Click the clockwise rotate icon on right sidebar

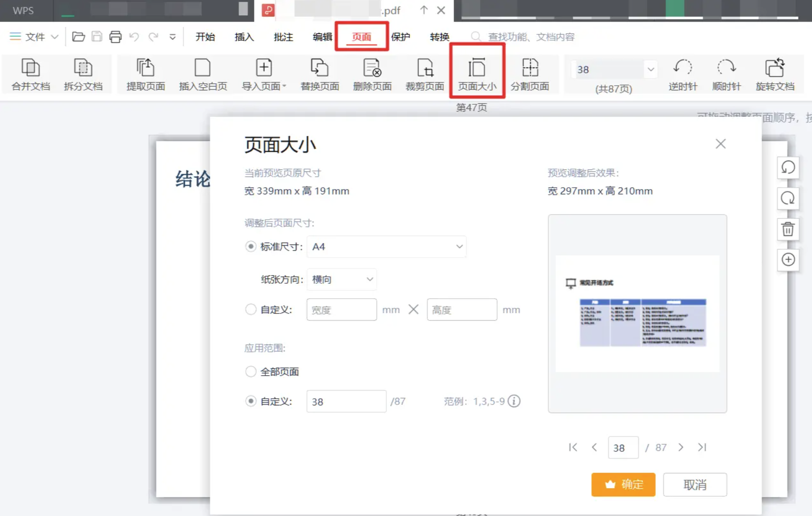[x=788, y=198]
